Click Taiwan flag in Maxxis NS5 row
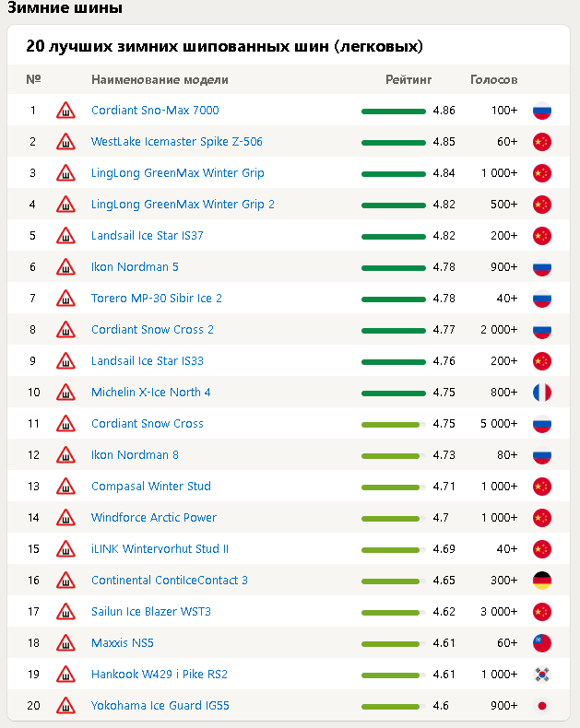The image size is (580, 728). 542,643
